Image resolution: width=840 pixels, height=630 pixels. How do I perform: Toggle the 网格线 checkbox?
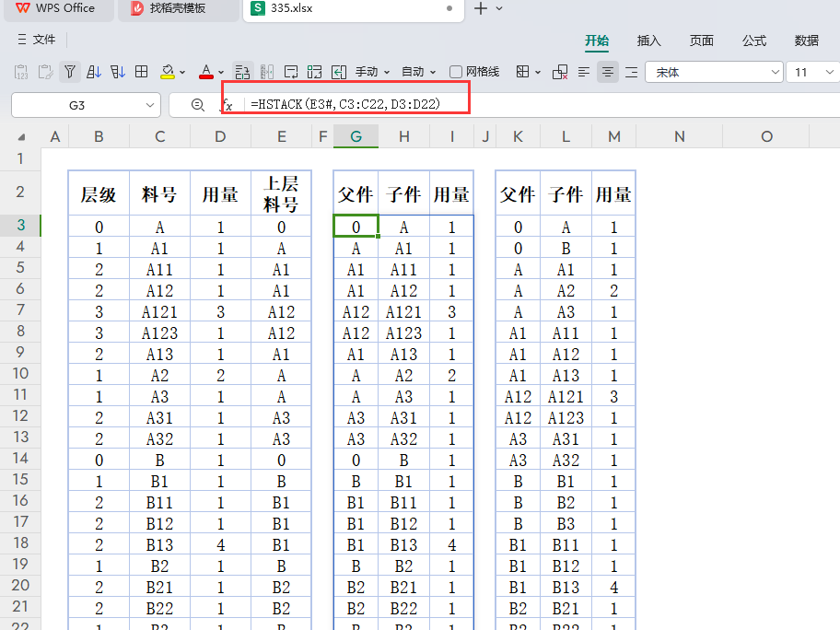click(x=456, y=72)
